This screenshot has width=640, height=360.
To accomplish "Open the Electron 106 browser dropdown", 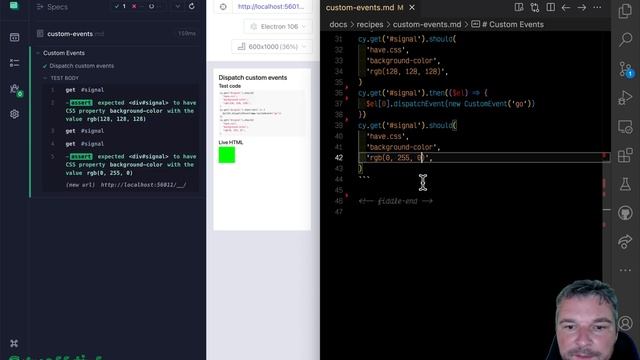I will pos(278,27).
